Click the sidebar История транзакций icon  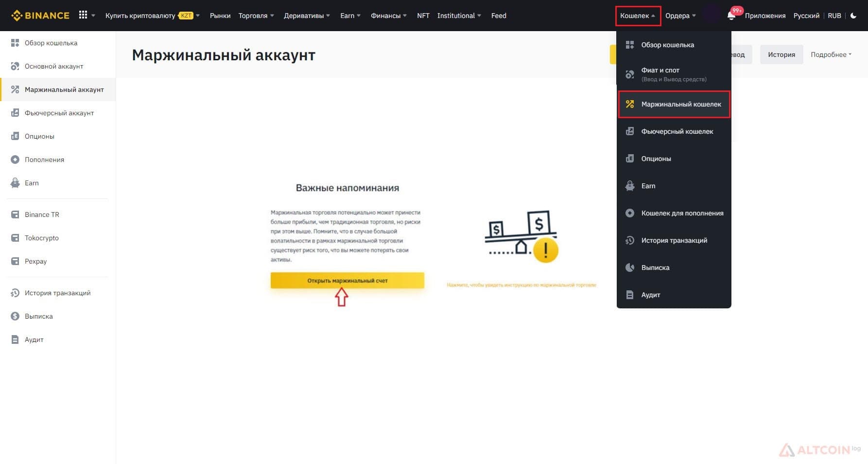15,293
